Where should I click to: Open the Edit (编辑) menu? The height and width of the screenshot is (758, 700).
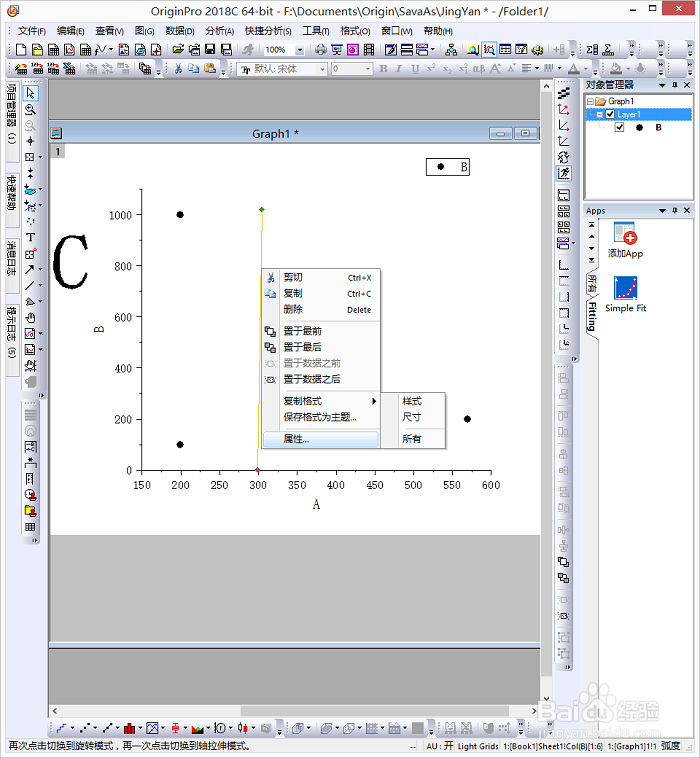tap(71, 31)
